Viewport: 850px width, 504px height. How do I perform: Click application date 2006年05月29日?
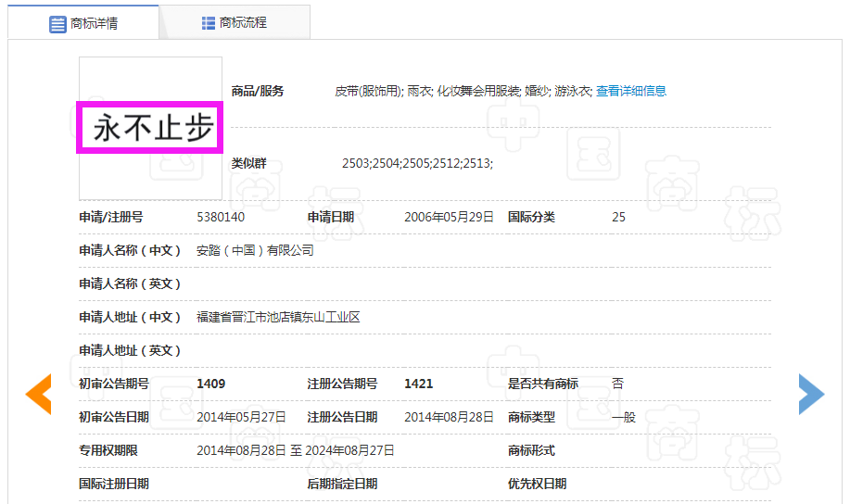click(x=449, y=217)
